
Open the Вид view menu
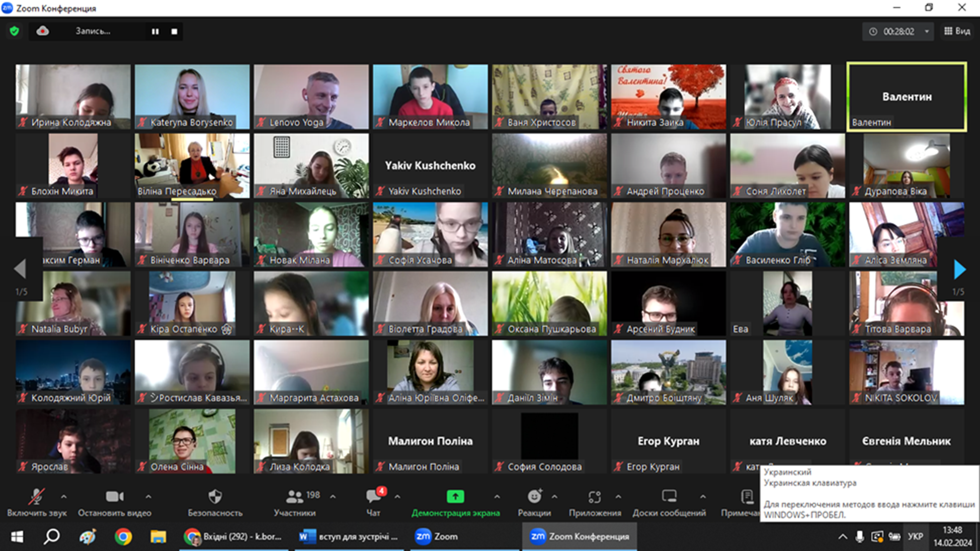(957, 31)
